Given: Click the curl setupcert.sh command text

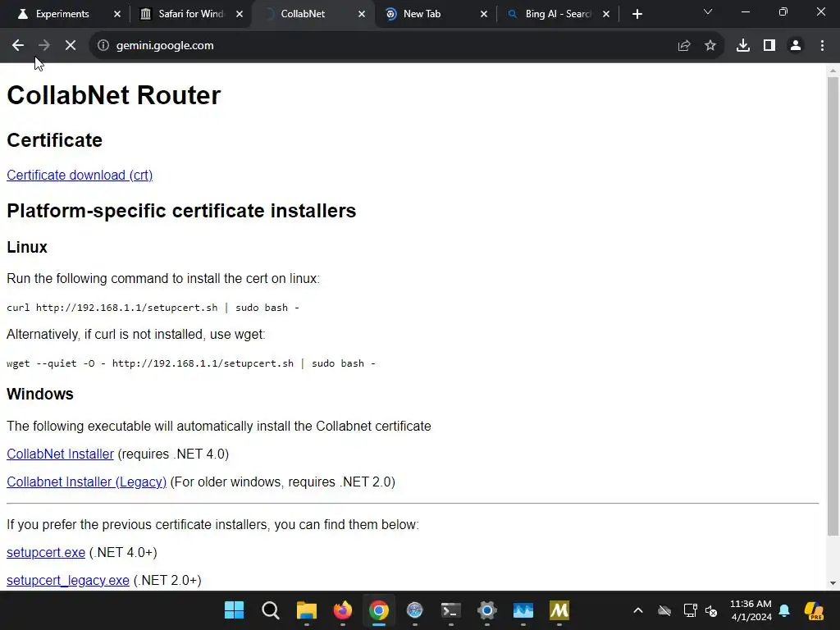Looking at the screenshot, I should pyautogui.click(x=153, y=308).
